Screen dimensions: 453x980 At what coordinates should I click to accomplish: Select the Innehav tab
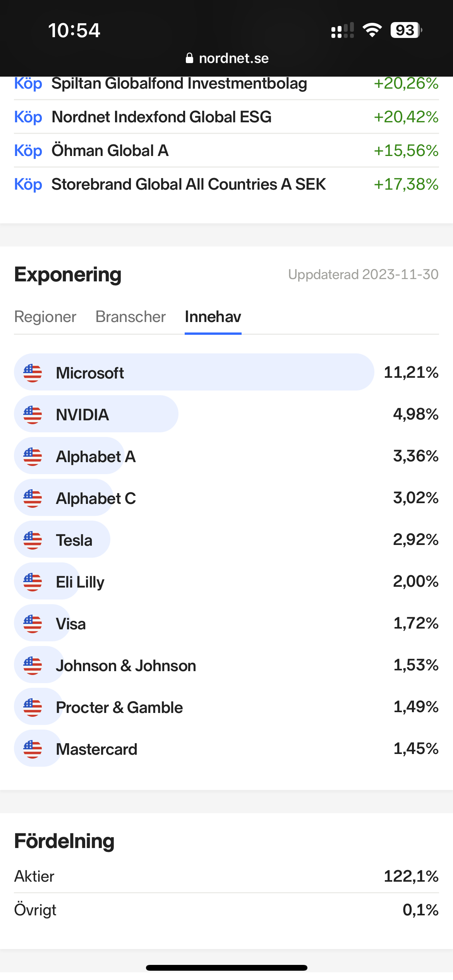(x=213, y=317)
